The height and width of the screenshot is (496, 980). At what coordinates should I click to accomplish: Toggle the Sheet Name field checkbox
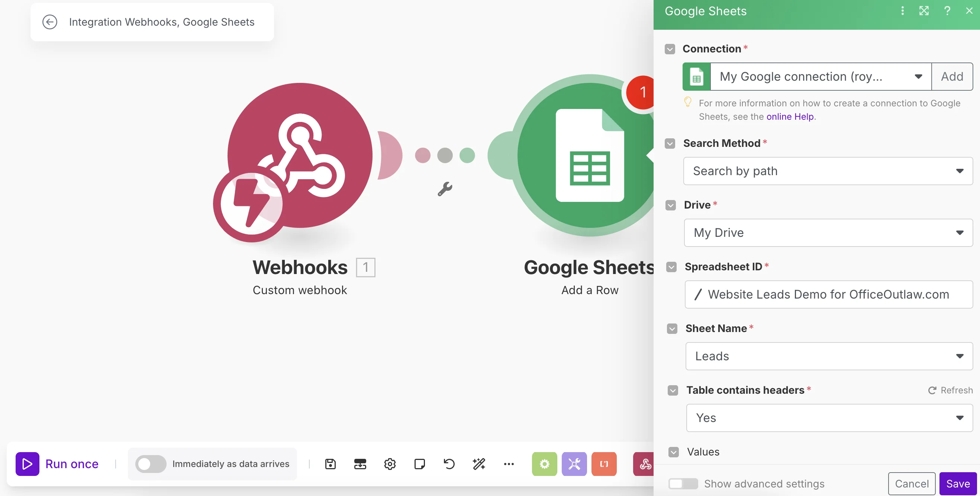pyautogui.click(x=672, y=328)
